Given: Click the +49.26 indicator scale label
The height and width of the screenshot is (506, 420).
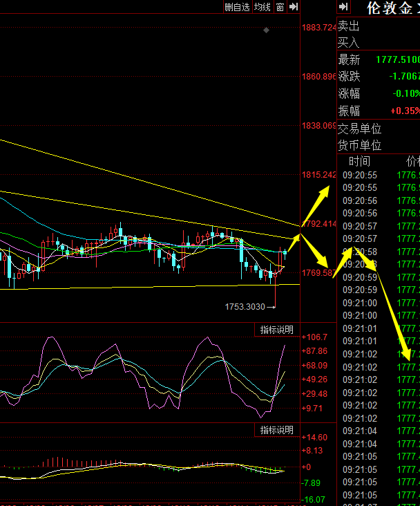Looking at the screenshot, I should [x=314, y=379].
